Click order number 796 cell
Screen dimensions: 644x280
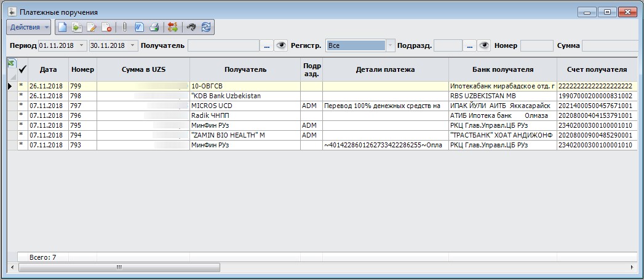click(82, 115)
